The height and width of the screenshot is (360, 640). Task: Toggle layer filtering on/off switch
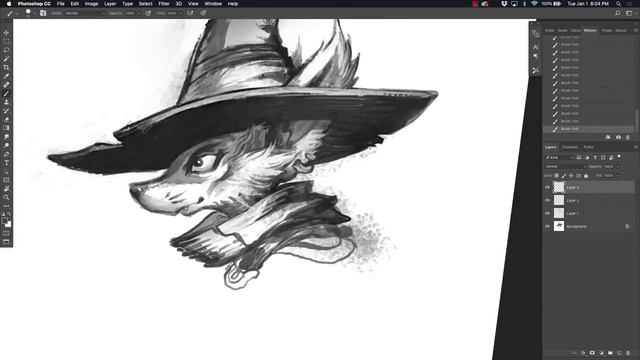click(x=619, y=157)
